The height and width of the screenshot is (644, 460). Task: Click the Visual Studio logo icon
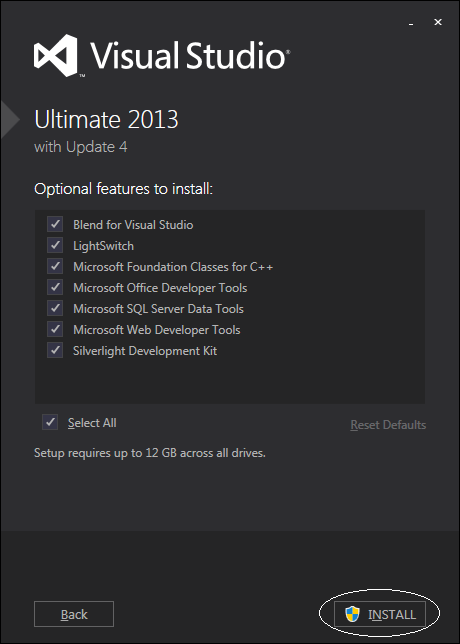point(56,55)
